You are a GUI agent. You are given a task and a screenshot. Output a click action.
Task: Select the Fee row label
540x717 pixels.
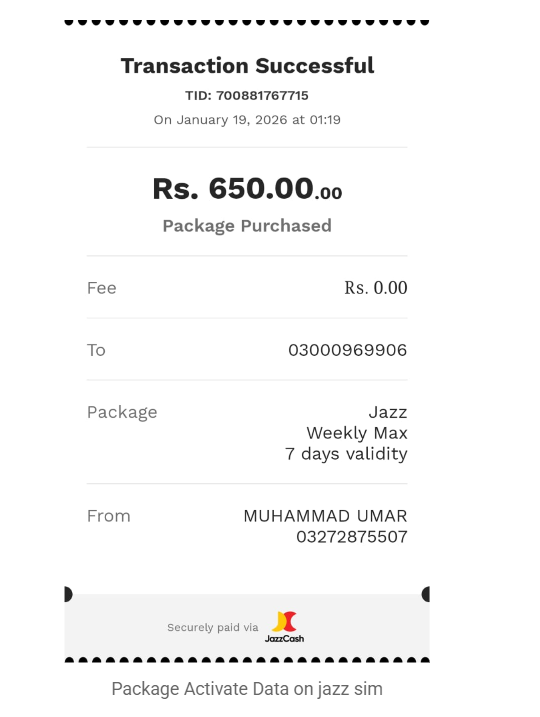102,288
